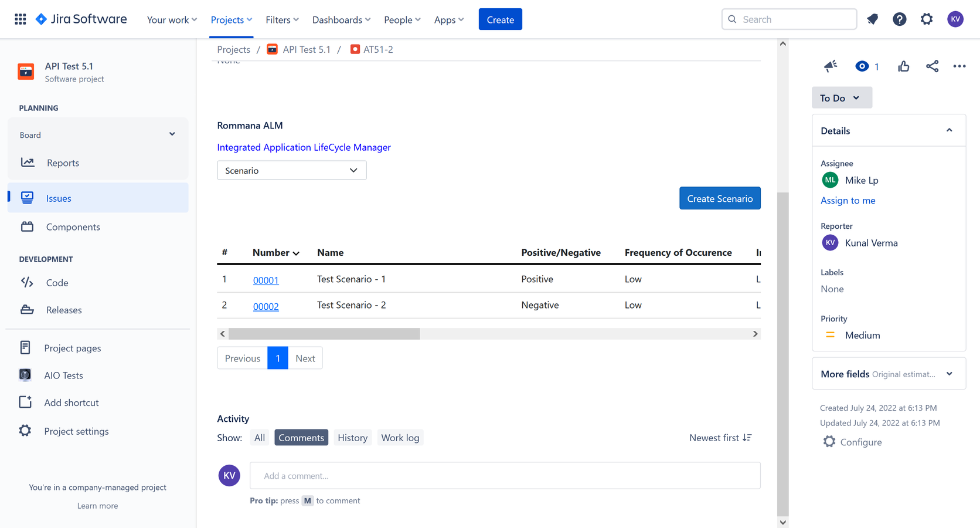Show Work log activity tab
This screenshot has width=980, height=528.
click(x=400, y=438)
